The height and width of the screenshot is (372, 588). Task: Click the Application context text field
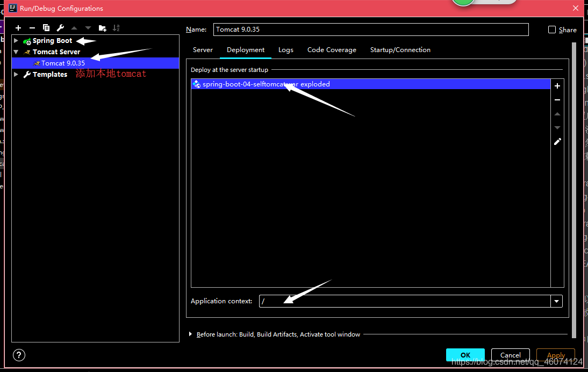(405, 301)
